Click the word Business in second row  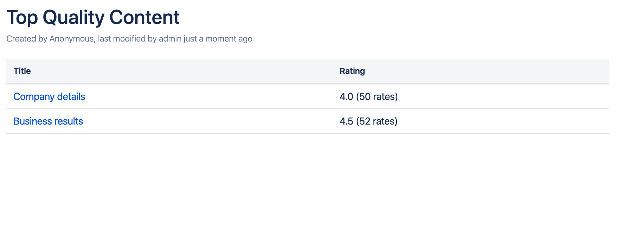pyautogui.click(x=33, y=121)
